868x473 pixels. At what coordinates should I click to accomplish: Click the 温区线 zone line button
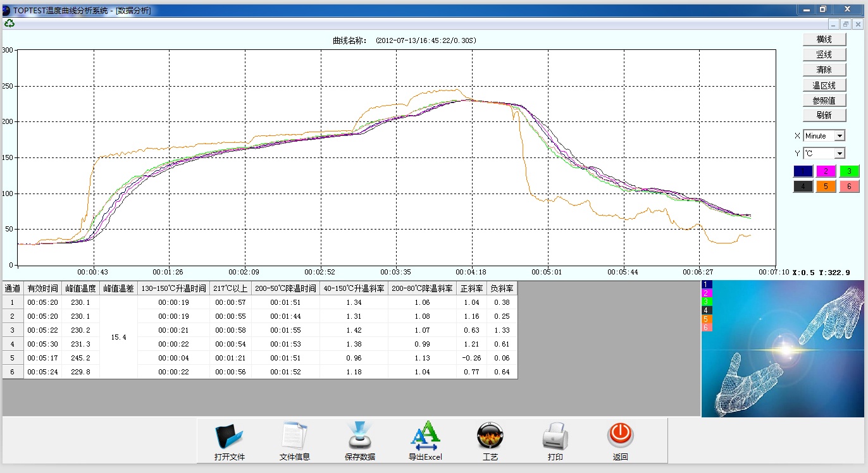(824, 85)
